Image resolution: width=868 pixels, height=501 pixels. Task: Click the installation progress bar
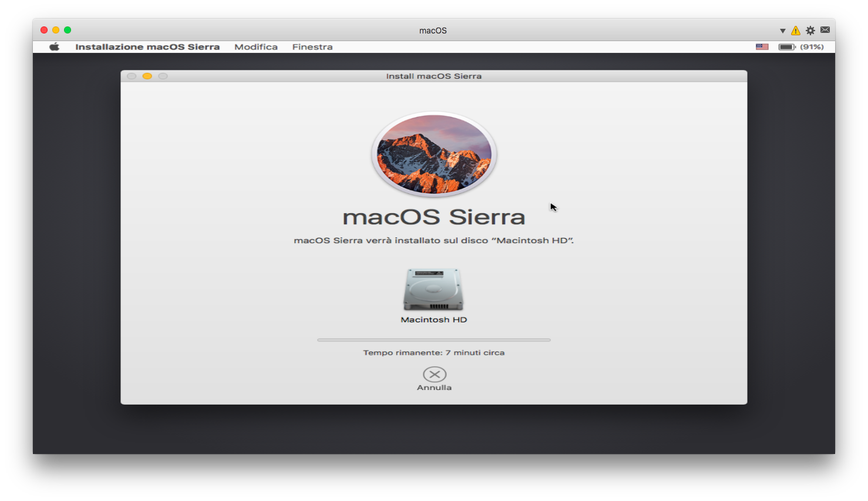pos(434,340)
